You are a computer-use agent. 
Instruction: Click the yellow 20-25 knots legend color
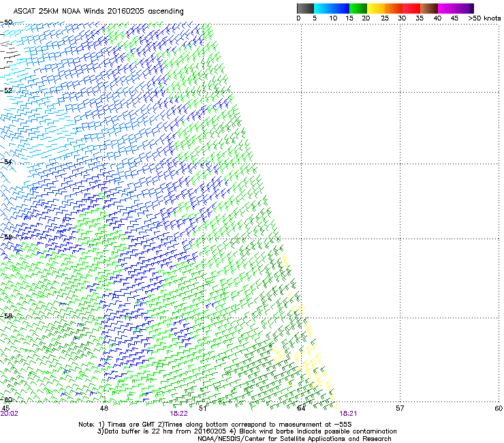[x=376, y=8]
